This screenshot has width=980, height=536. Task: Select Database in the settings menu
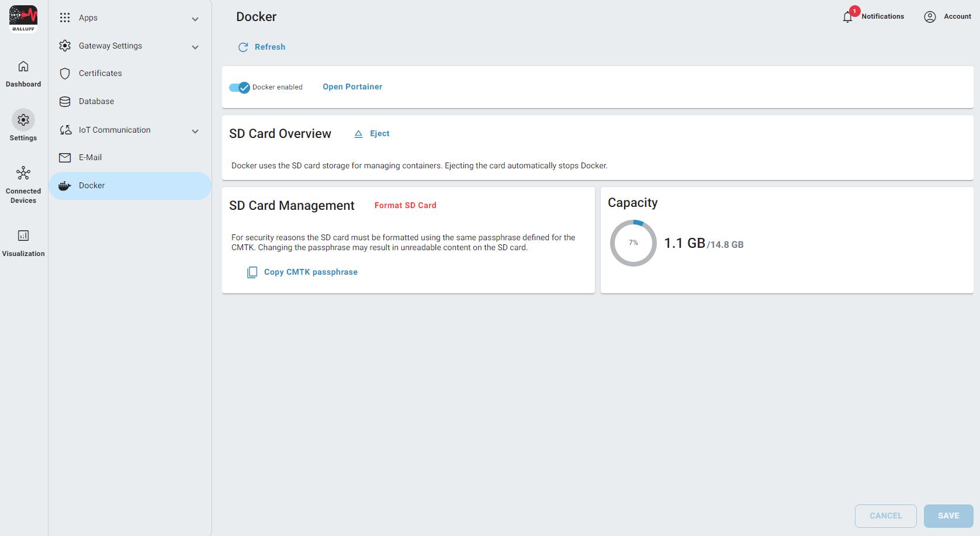[96, 102]
